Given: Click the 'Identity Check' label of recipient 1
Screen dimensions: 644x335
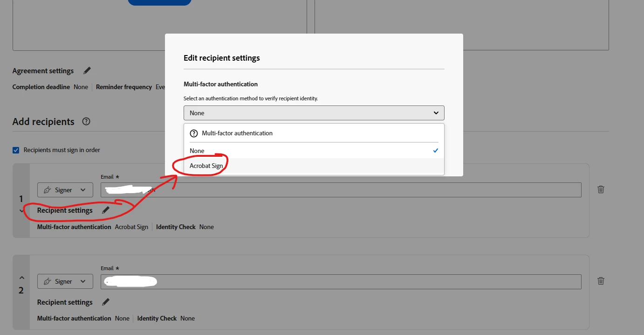Looking at the screenshot, I should pos(176,227).
